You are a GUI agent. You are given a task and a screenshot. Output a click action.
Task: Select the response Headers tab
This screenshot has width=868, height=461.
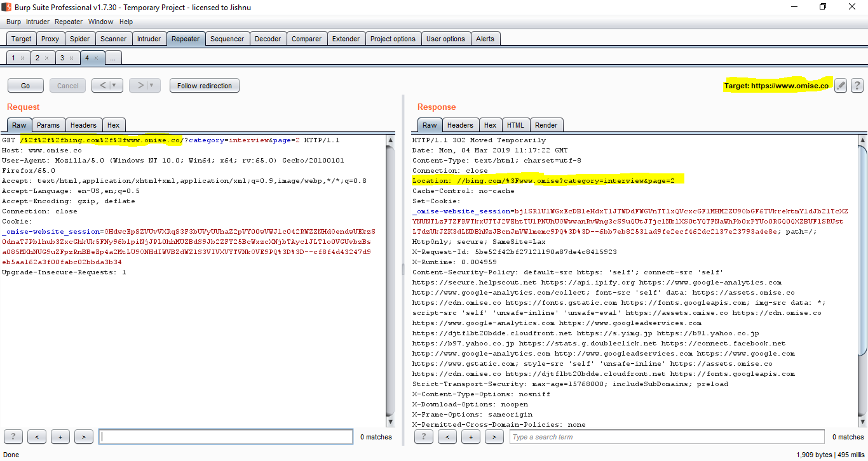click(x=460, y=125)
